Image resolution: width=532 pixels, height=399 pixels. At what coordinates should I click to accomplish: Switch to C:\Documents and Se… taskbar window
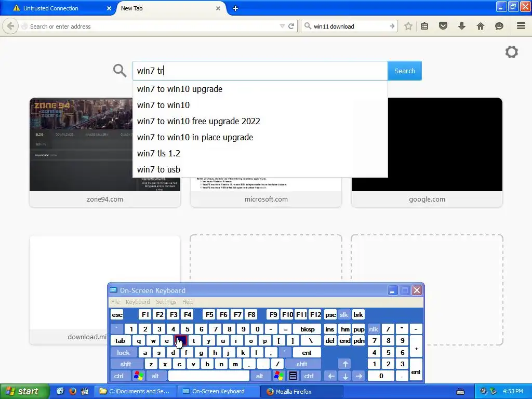135,391
